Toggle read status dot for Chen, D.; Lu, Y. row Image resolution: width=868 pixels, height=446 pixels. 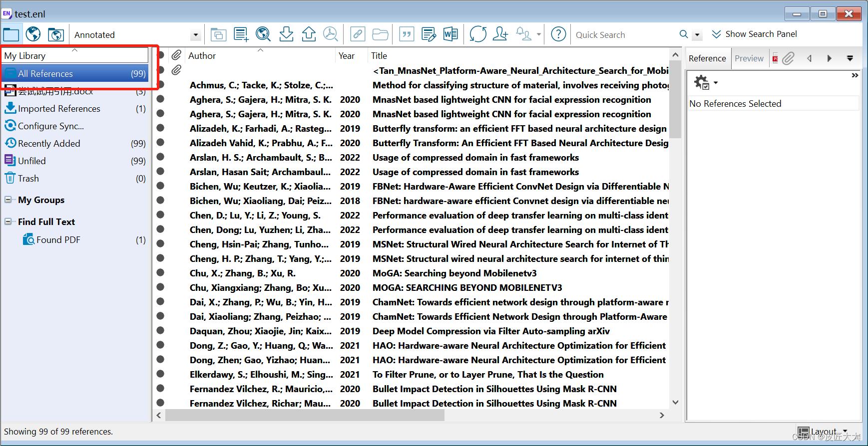pyautogui.click(x=160, y=215)
